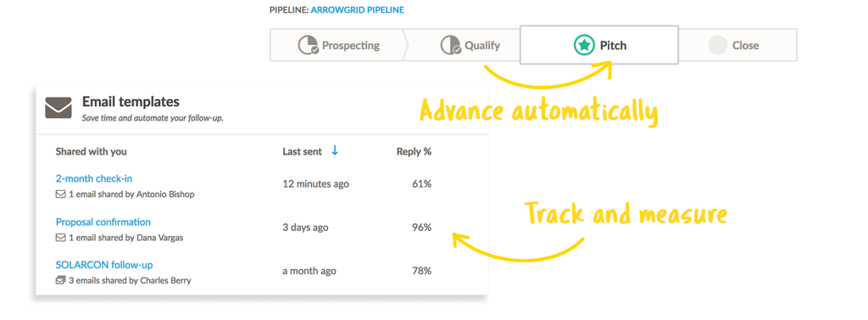Click the envelope icon beside Dana Vargas
Viewport: 868px width, 320px height.
60,238
